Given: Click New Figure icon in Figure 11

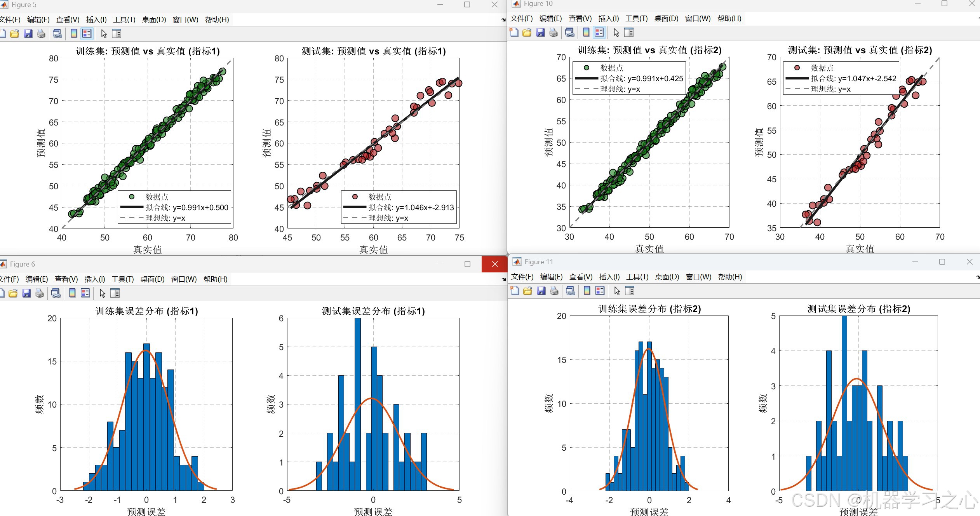Looking at the screenshot, I should [515, 291].
